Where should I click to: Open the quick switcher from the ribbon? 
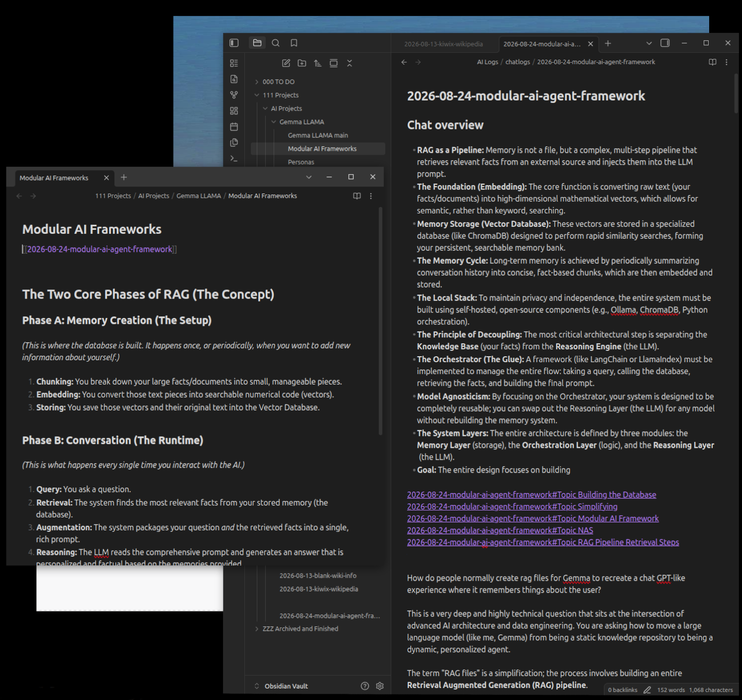(234, 79)
